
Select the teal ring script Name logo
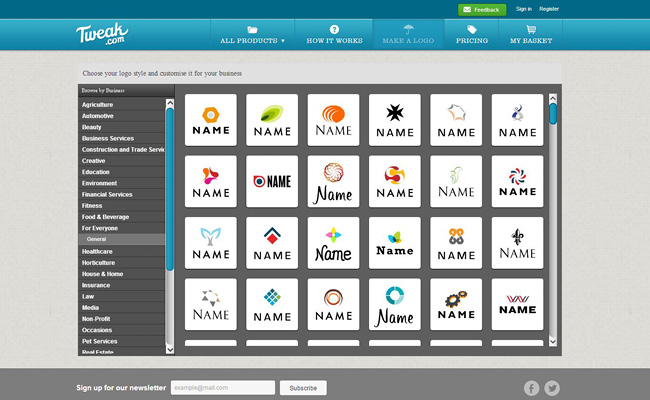pyautogui.click(x=395, y=304)
